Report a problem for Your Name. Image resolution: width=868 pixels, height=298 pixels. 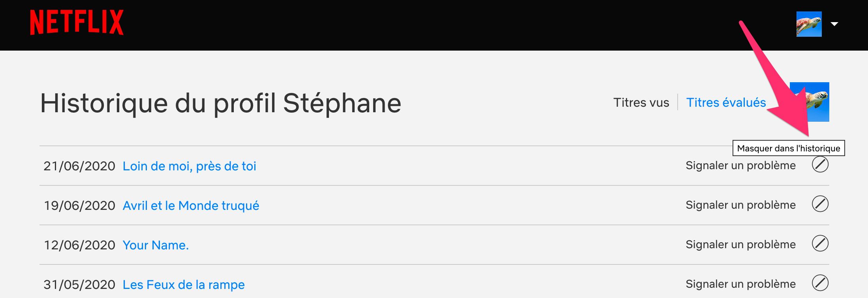[740, 244]
